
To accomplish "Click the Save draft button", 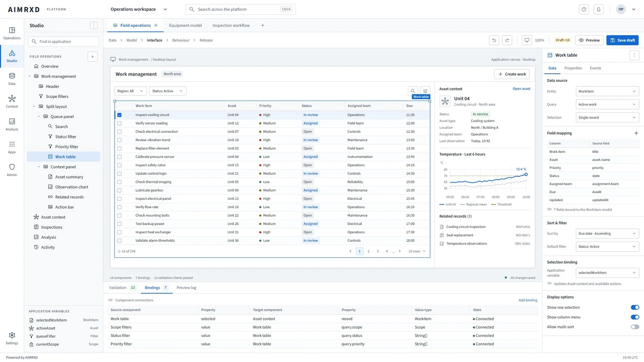I will point(622,40).
